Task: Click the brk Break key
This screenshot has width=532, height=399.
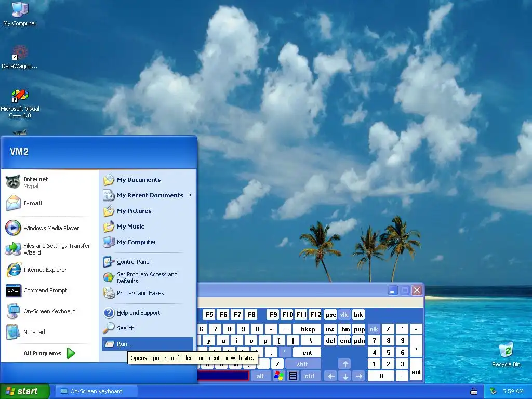Action: click(358, 315)
